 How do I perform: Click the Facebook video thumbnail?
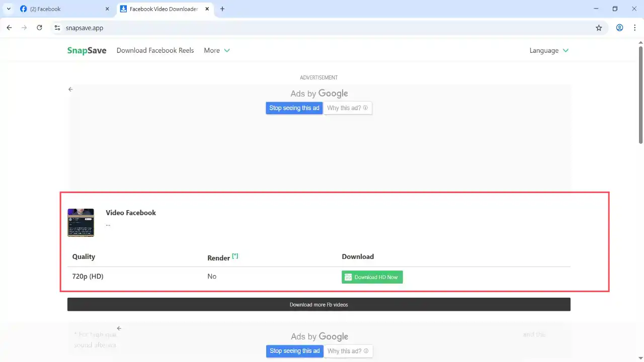tap(80, 222)
